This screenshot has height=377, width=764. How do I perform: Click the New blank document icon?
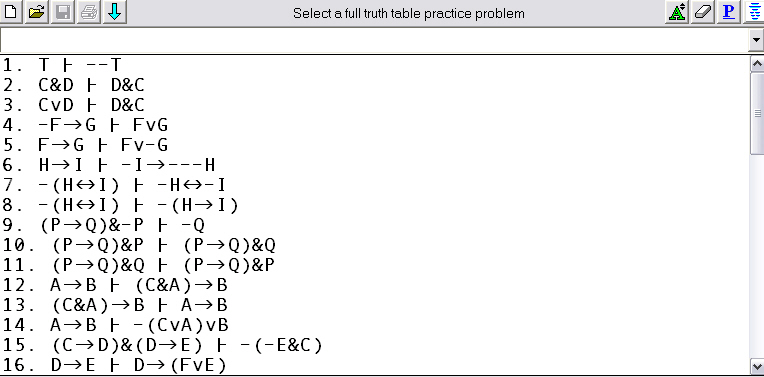11,12
